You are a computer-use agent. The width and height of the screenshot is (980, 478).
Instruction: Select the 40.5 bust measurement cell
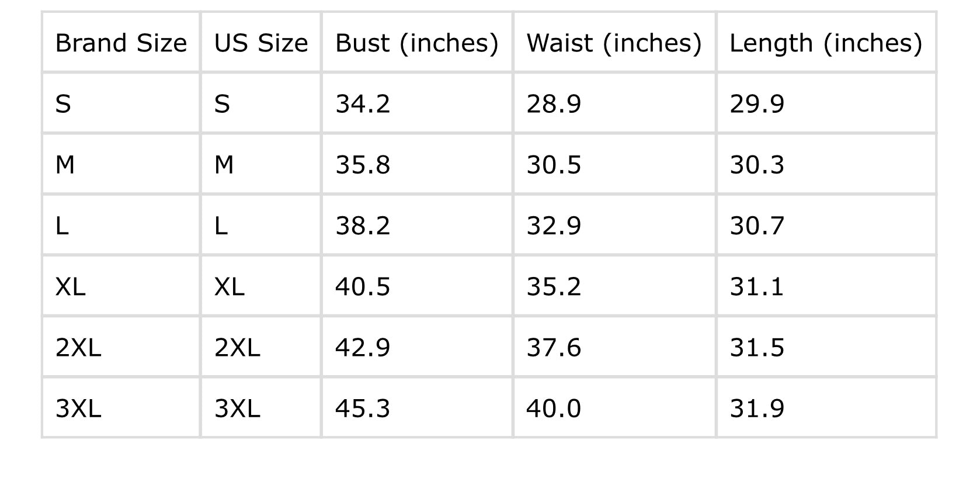point(417,286)
